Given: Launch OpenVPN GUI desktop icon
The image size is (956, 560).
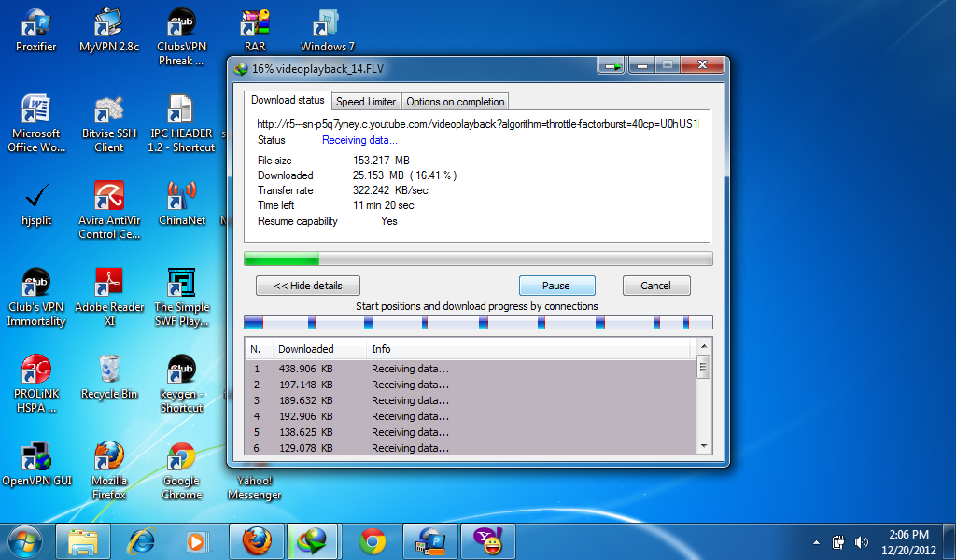Looking at the screenshot, I should tap(36, 464).
